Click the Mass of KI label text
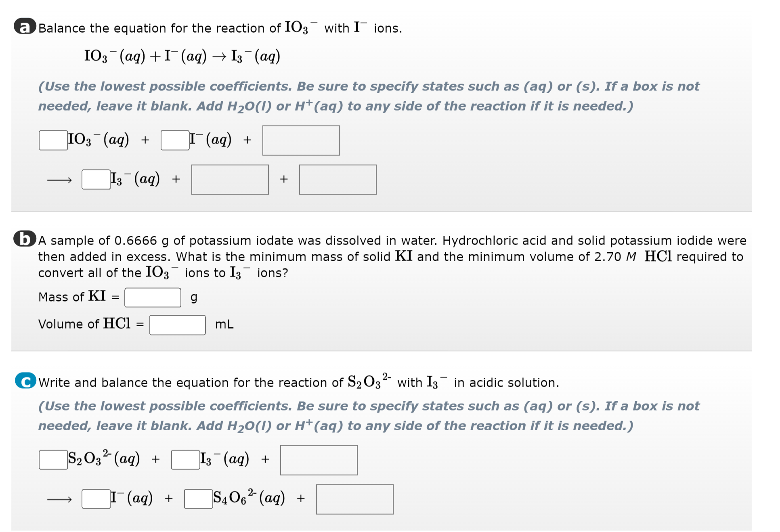Screen dimensions: 780x532 [73, 297]
